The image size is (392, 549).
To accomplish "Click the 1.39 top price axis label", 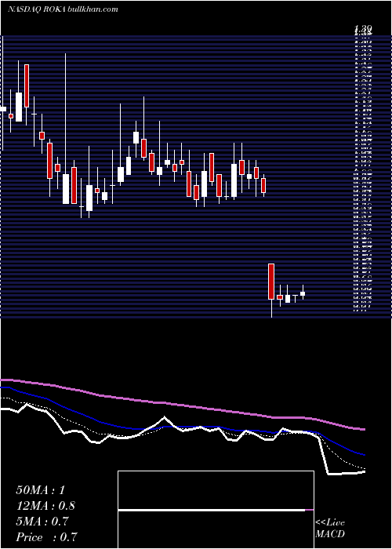I will [x=362, y=29].
